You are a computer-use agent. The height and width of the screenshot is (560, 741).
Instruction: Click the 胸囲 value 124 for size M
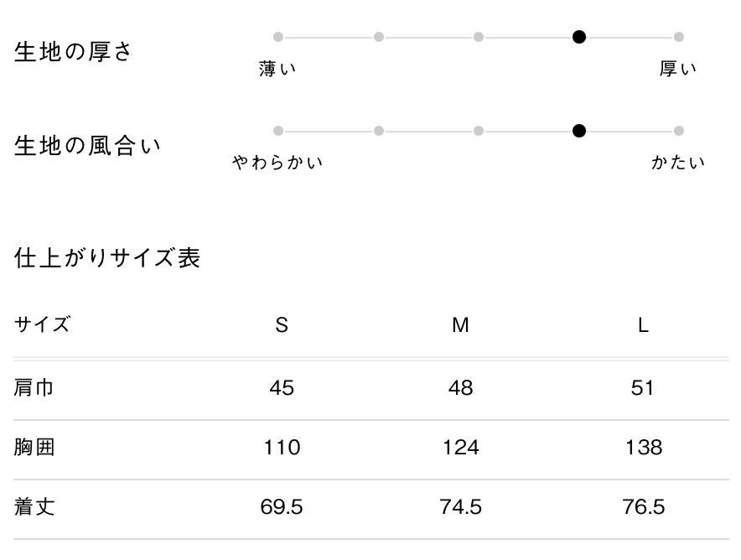tap(460, 448)
